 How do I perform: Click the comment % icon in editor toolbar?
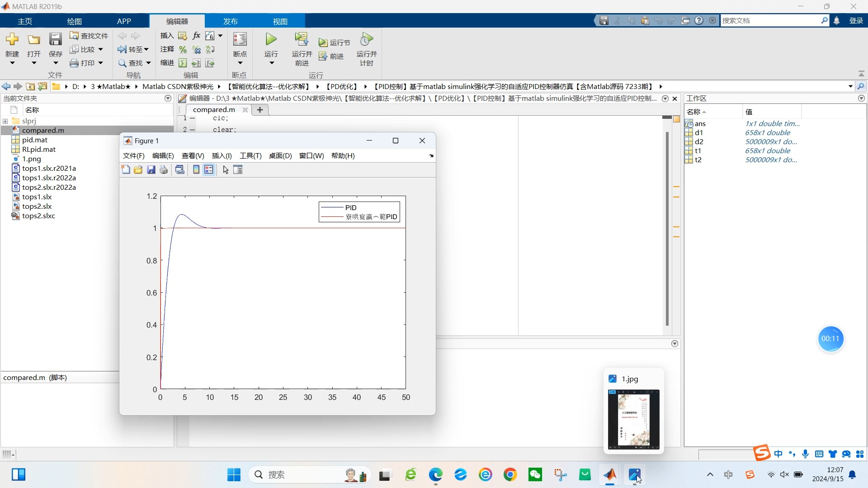coord(183,50)
